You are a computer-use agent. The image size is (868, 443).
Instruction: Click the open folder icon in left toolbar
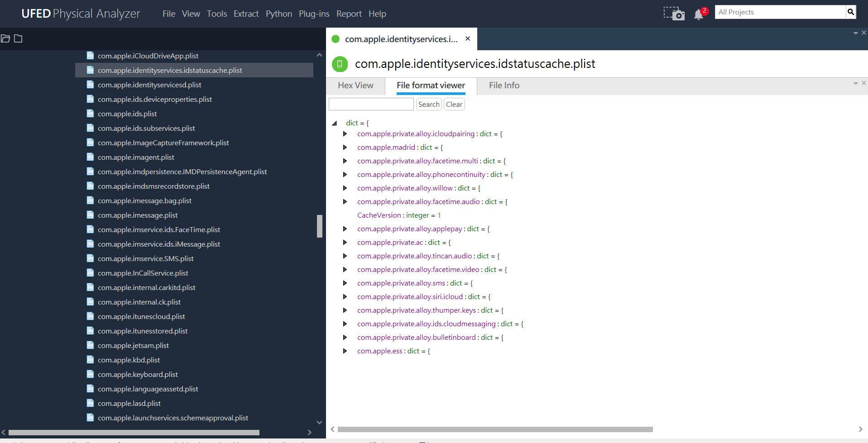[x=5, y=38]
